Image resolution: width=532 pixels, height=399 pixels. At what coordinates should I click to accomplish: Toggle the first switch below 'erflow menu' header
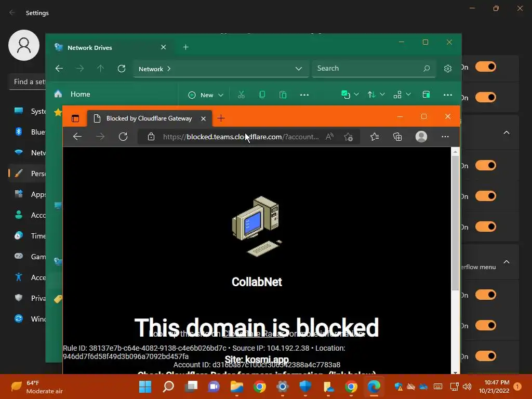click(x=486, y=295)
